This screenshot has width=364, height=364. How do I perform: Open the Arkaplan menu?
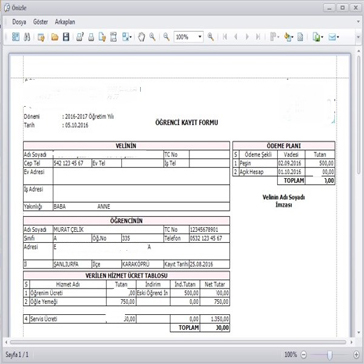coord(65,22)
